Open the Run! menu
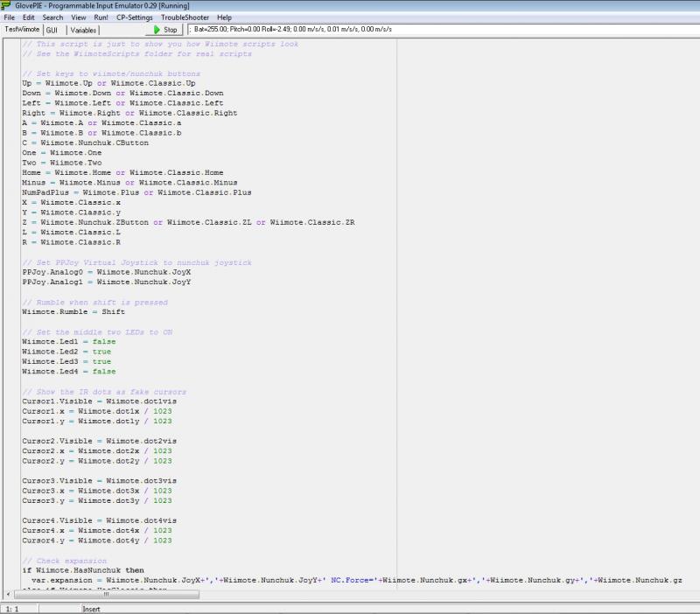This screenshot has width=700, height=614. tap(101, 17)
